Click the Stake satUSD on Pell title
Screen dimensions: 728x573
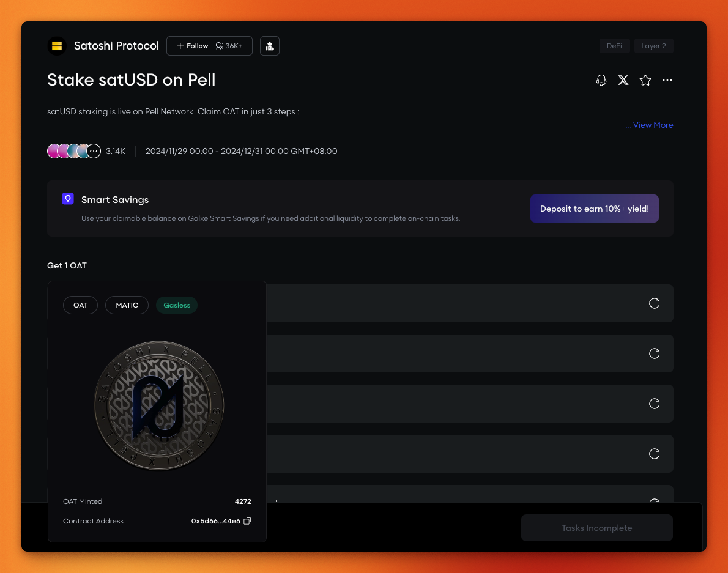(132, 80)
